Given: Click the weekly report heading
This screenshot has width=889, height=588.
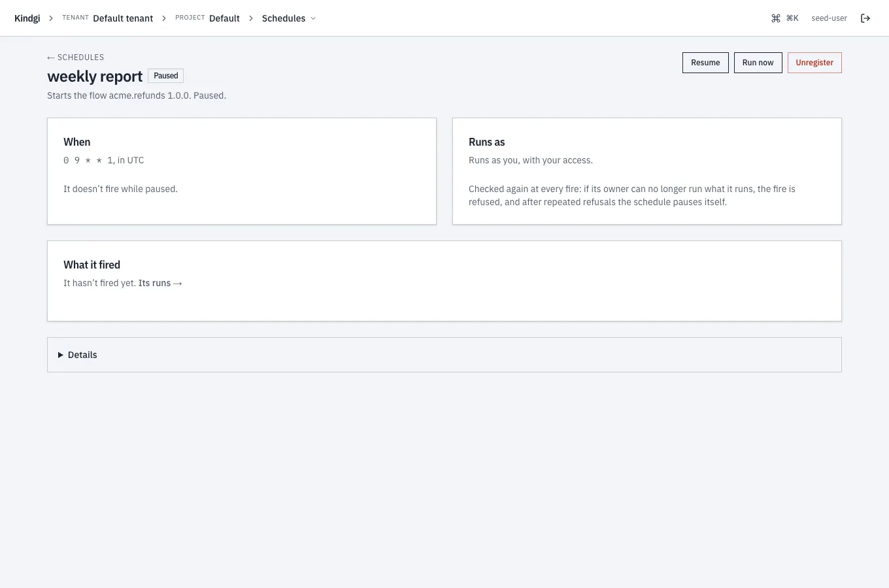Looking at the screenshot, I should click(95, 76).
